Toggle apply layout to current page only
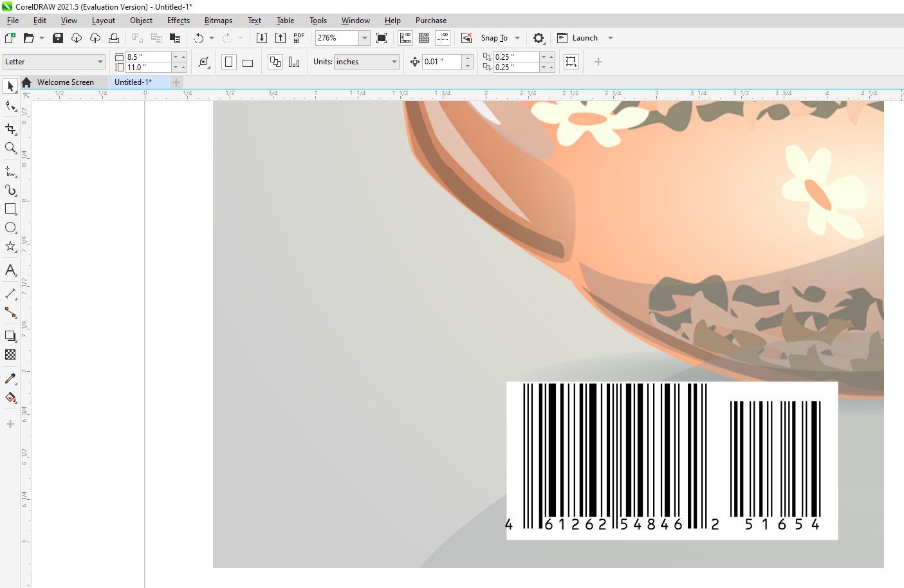 click(x=294, y=62)
